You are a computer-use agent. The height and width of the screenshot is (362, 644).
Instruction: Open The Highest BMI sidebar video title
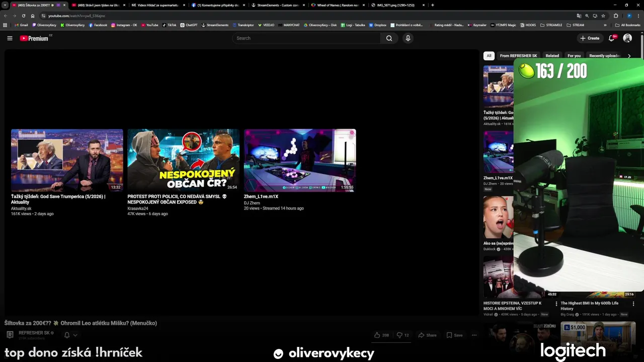pyautogui.click(x=589, y=306)
